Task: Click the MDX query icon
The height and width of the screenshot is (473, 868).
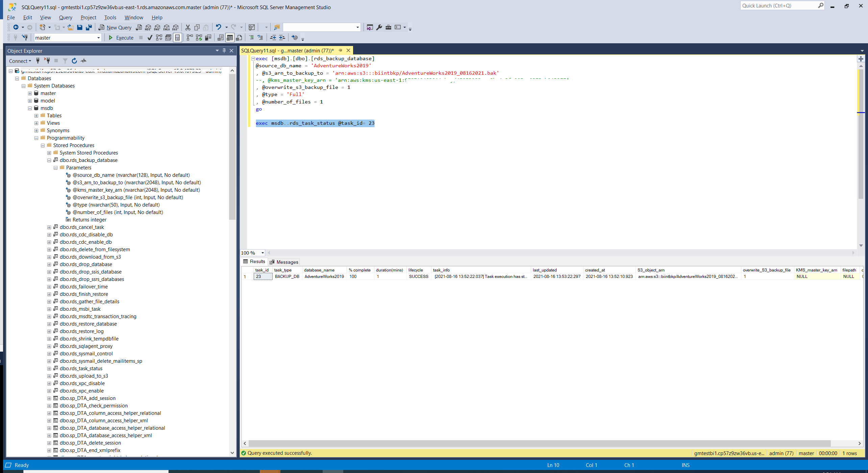Action: click(x=148, y=27)
